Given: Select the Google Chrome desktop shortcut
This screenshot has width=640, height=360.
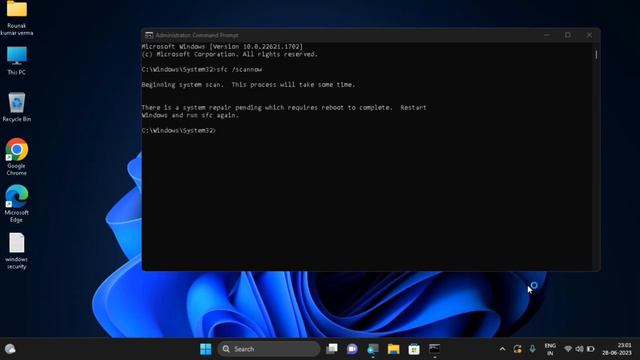Looking at the screenshot, I should 17,157.
